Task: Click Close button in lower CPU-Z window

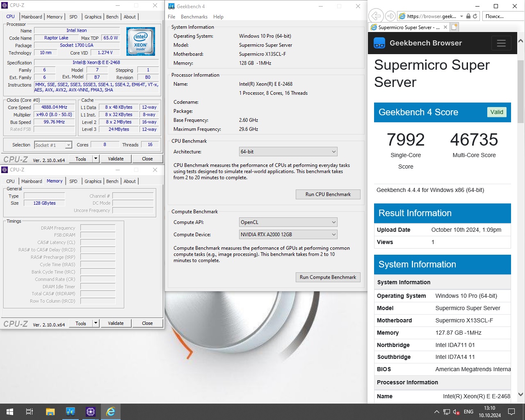Action: pos(147,323)
